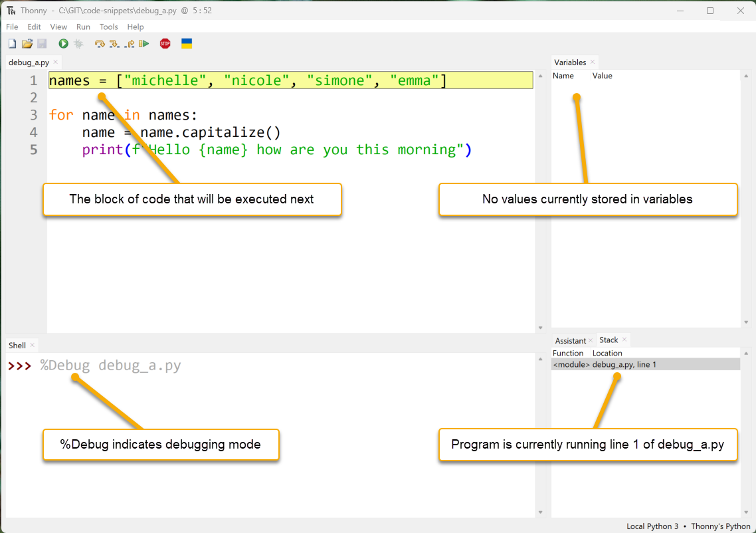Viewport: 756px width, 533px height.
Task: Open the View menu
Action: pyautogui.click(x=58, y=27)
